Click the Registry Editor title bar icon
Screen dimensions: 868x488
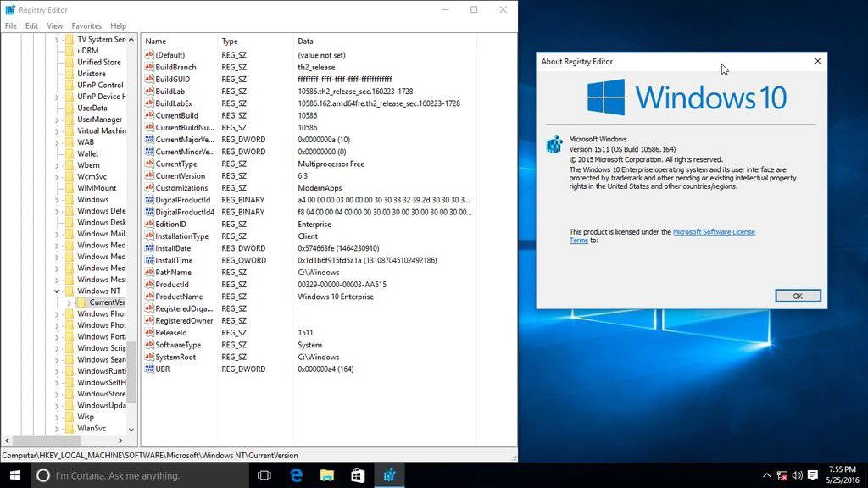click(10, 10)
